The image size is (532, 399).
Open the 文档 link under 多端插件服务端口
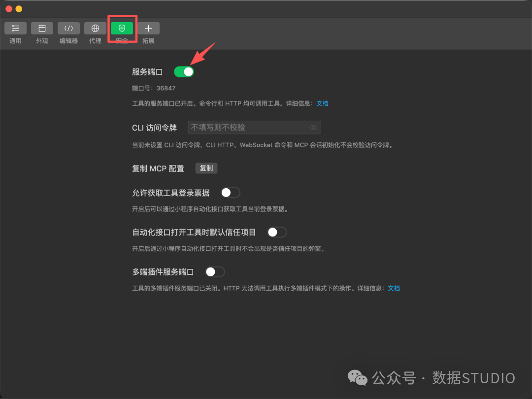(394, 288)
